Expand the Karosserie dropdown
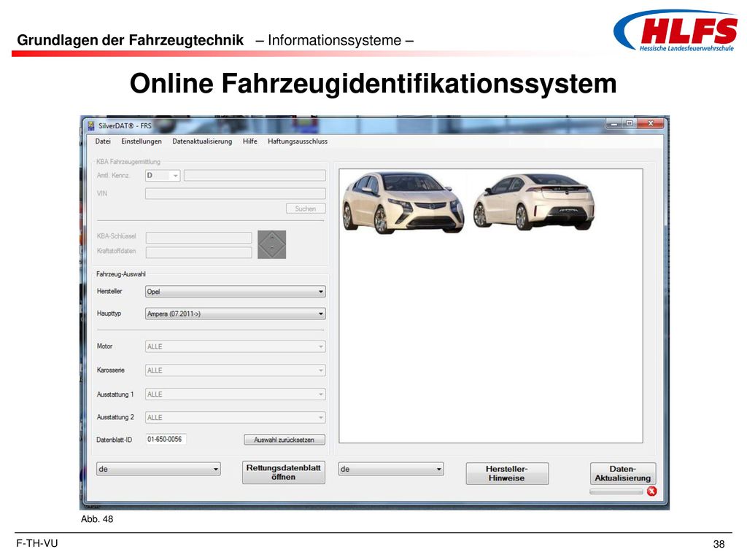This screenshot has height=560, width=747. click(x=236, y=370)
